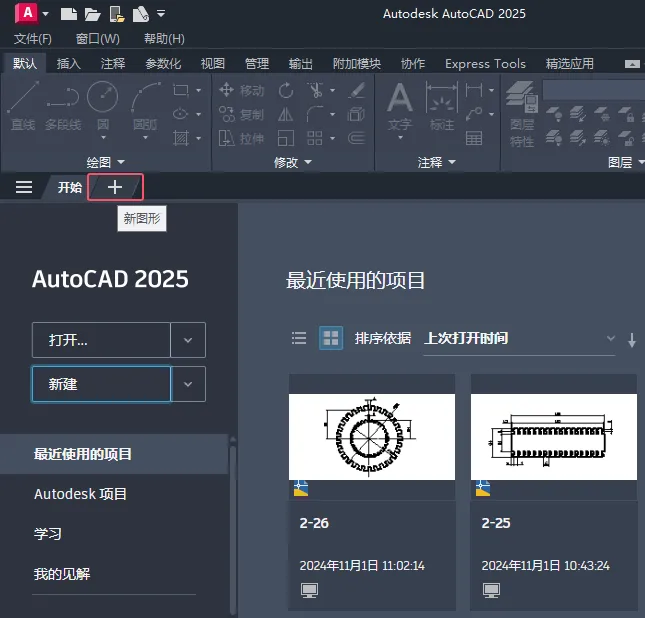The image size is (645, 618).
Task: Switch to the 参数化 ribbon tab
Action: [x=163, y=63]
